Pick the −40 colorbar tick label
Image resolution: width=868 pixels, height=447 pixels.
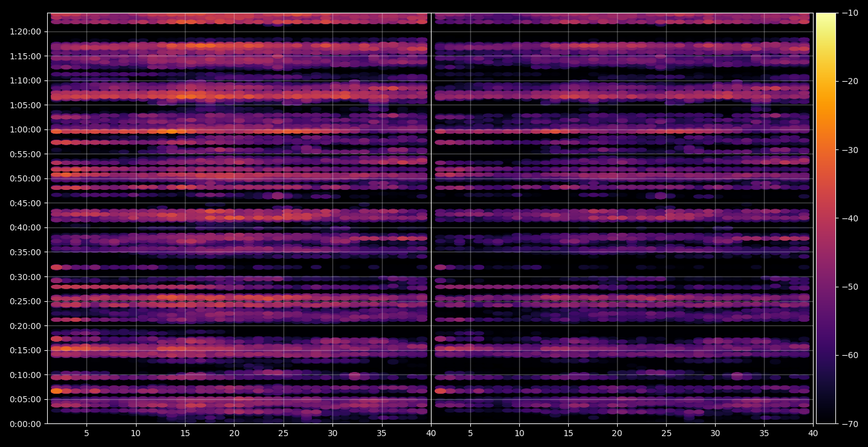coord(850,218)
